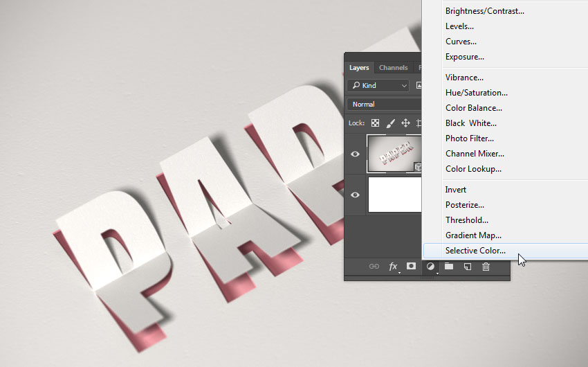Click Selective Color menu entry
This screenshot has width=588, height=367.
[475, 251]
